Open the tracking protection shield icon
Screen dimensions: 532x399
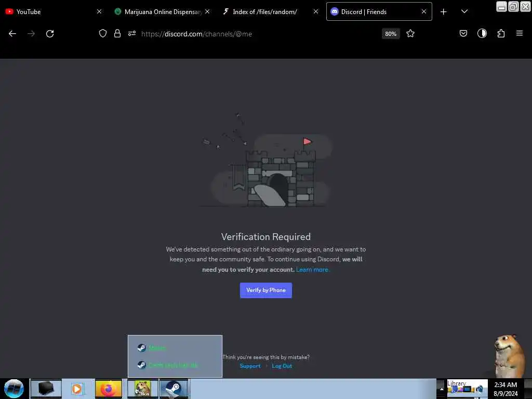103,33
